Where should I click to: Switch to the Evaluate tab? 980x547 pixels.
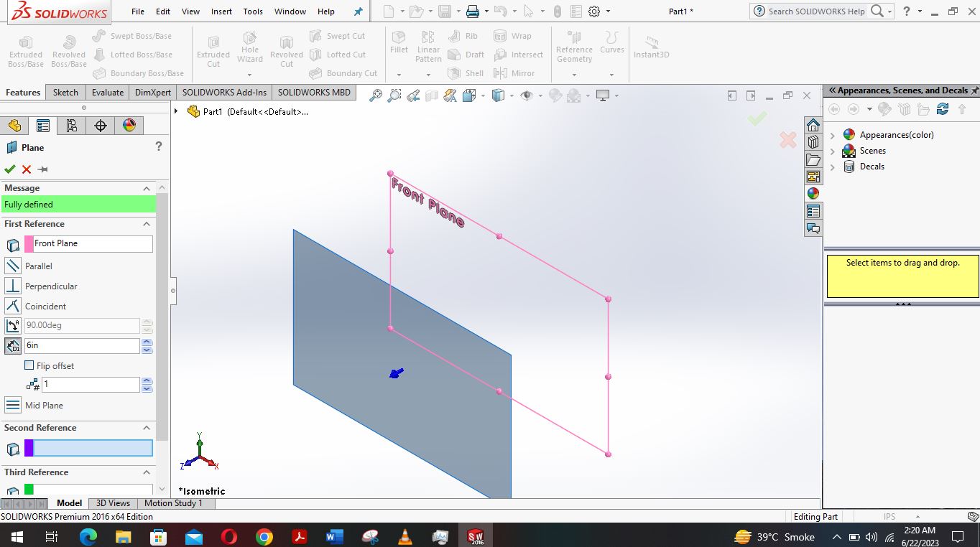(108, 92)
